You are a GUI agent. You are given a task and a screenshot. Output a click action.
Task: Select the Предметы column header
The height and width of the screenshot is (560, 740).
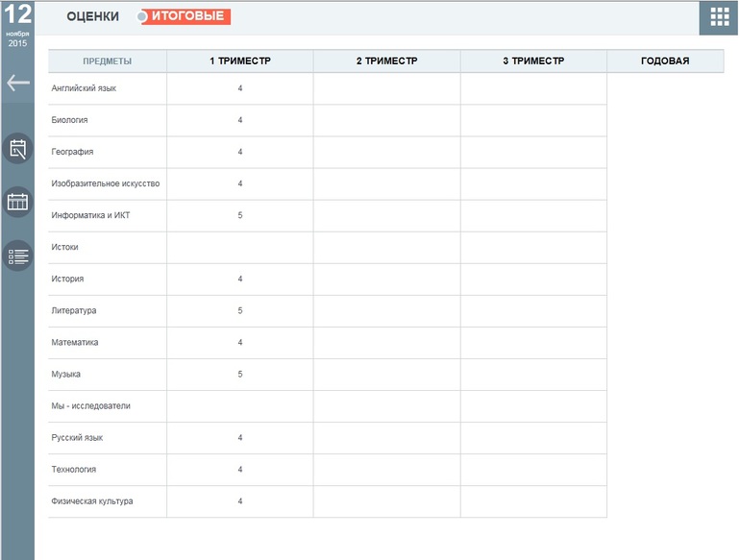click(107, 61)
